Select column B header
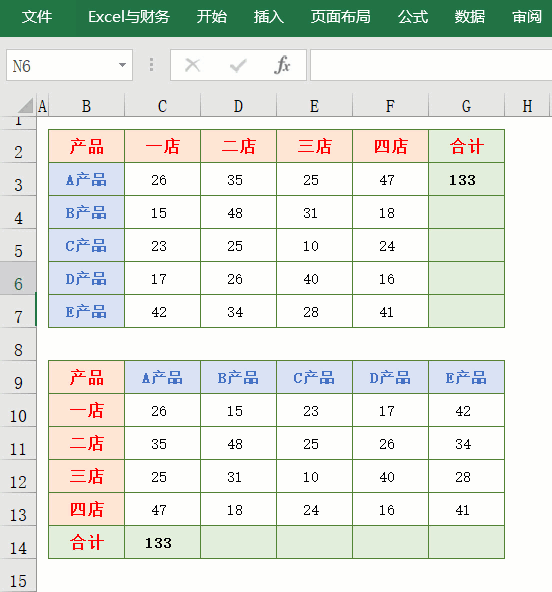Screen dimensions: 552x592 [86, 106]
